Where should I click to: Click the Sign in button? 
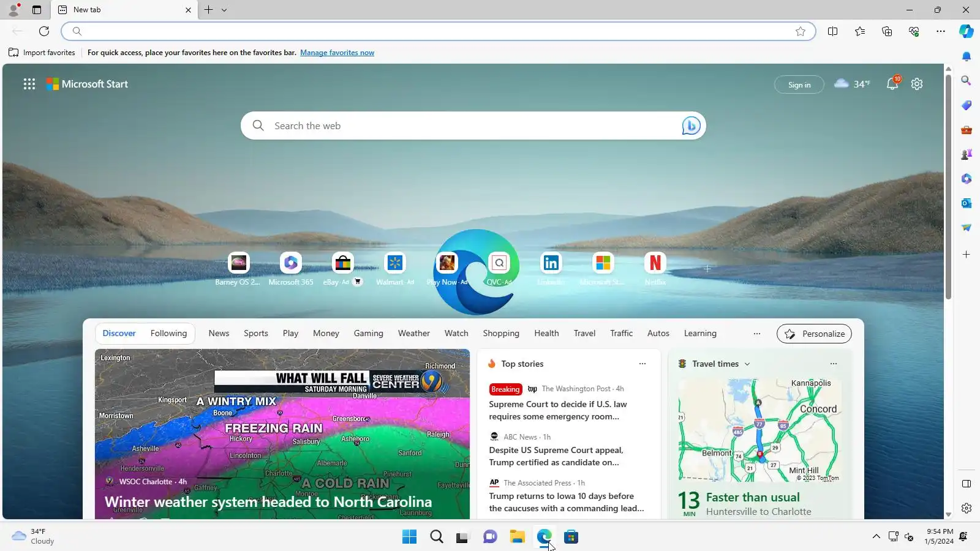click(799, 84)
